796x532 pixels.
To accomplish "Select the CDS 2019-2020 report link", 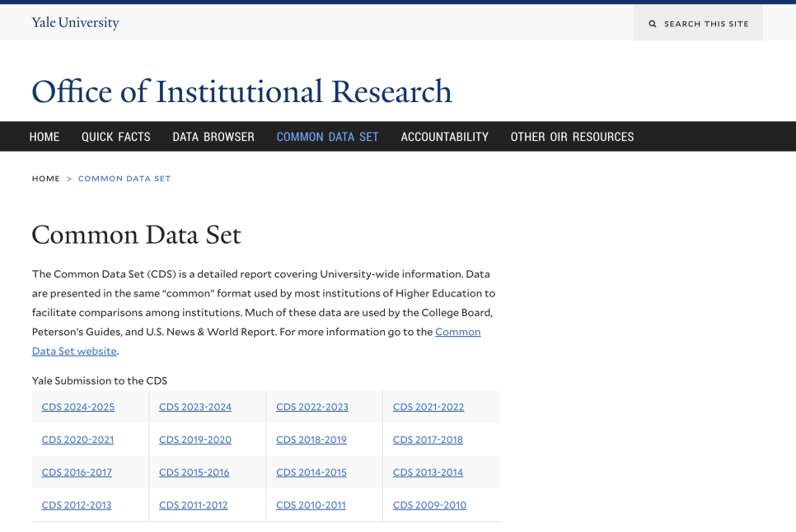I will 195,440.
